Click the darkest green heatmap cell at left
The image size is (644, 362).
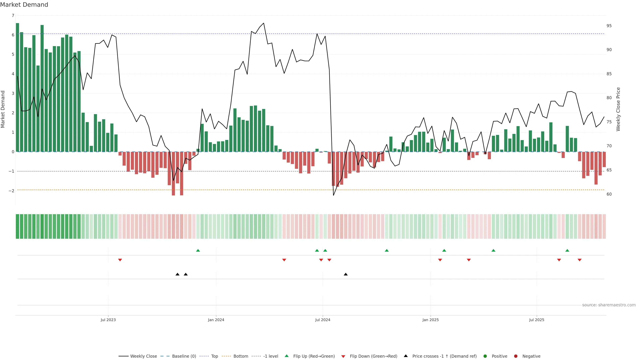pos(17,226)
